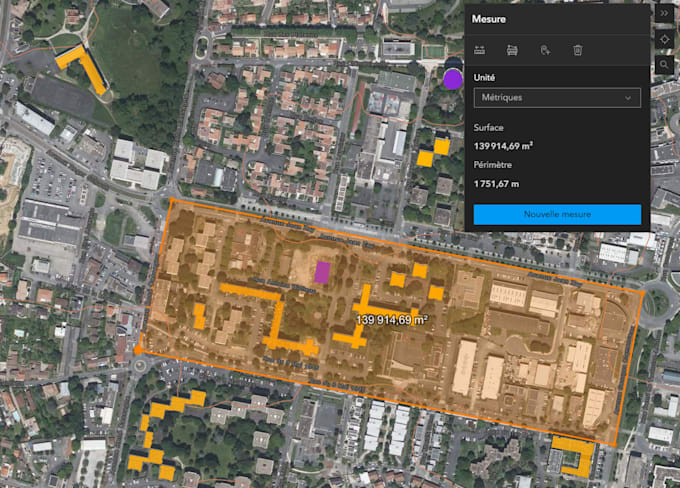The image size is (680, 488).
Task: Clear measurements with the trash icon
Action: (x=578, y=50)
